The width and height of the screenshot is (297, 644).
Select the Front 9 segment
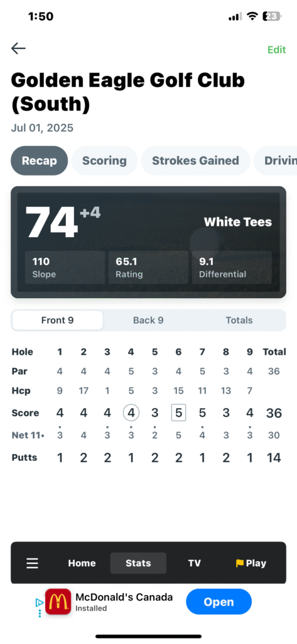tap(57, 320)
